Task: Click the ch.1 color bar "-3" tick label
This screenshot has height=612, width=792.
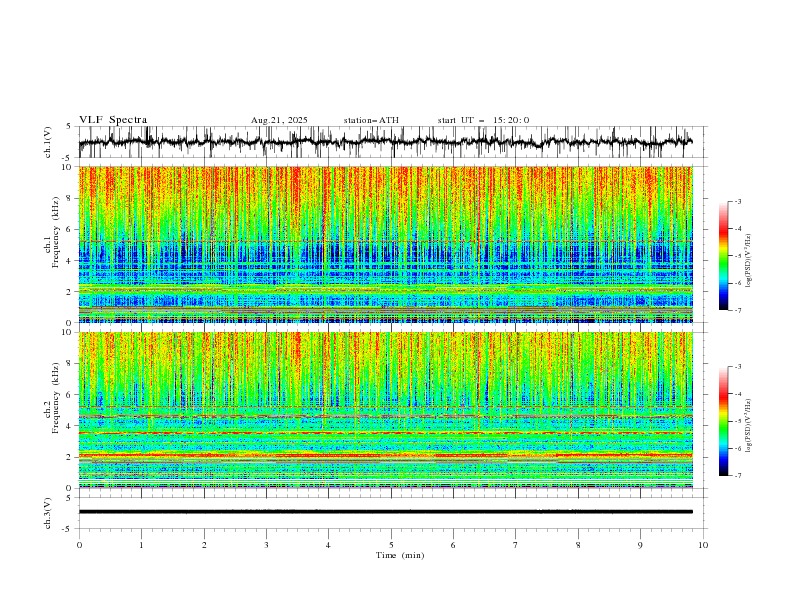Action: pos(737,201)
